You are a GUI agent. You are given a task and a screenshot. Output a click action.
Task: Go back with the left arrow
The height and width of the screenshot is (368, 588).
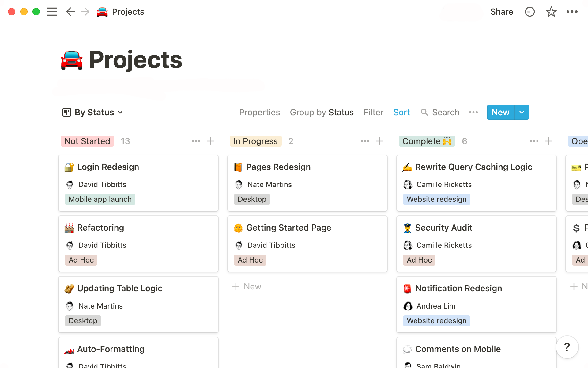[x=70, y=12]
